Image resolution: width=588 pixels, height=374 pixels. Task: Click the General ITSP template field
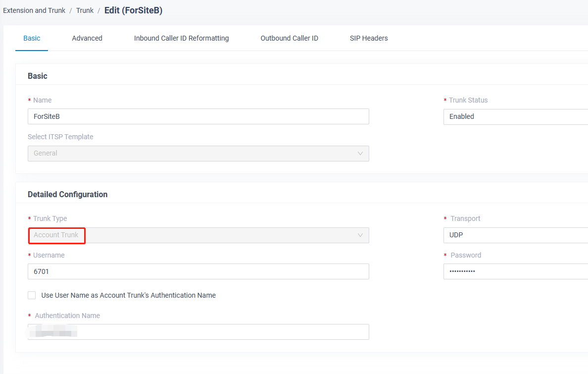coord(198,154)
